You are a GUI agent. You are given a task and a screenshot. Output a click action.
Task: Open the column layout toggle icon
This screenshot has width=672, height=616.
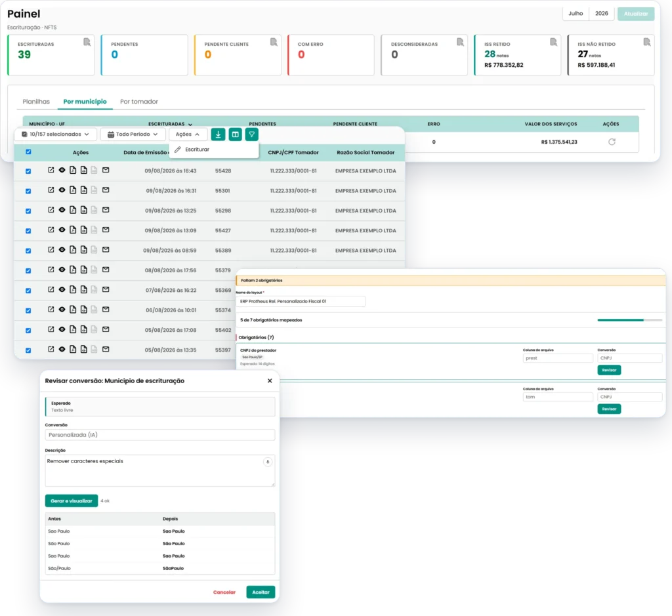pos(236,134)
